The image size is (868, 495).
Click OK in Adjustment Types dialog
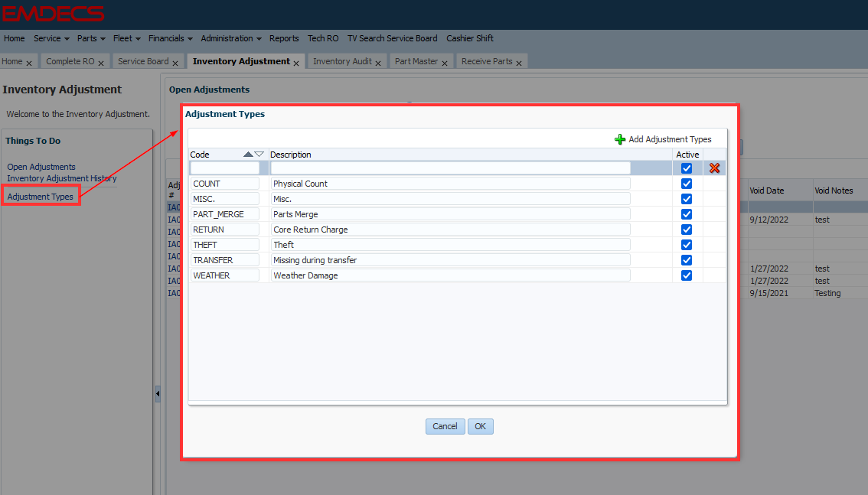click(x=481, y=426)
